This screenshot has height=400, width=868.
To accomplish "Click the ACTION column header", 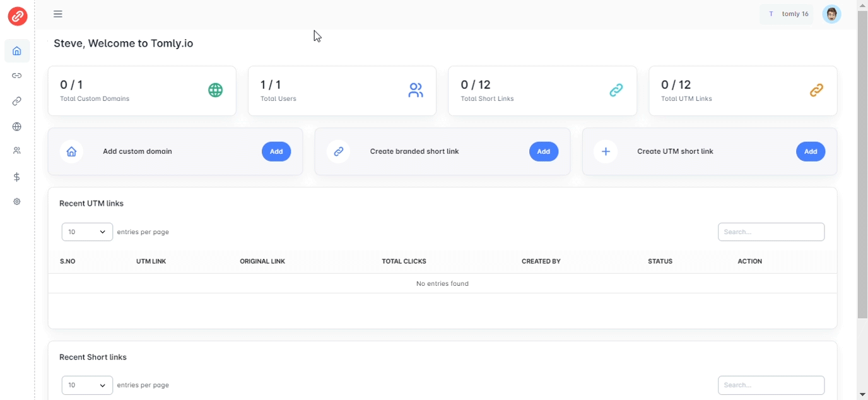I will (750, 261).
